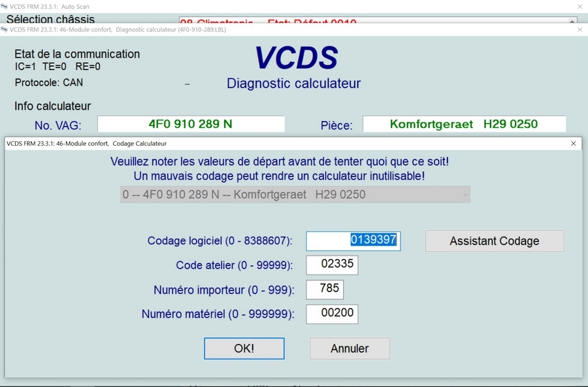Click the Code atelier field showing 02335
Screen dimensions: 588x387
[332, 265]
